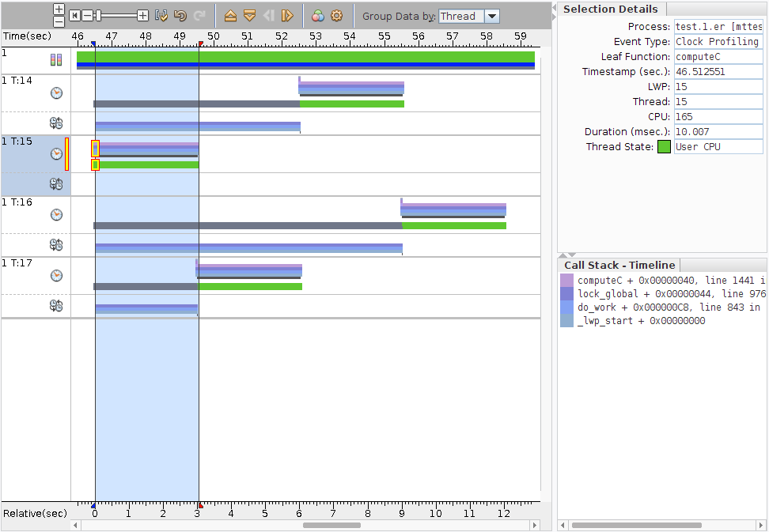The width and height of the screenshot is (769, 532).
Task: Click the Event Type field Clock Profiling
Action: tap(718, 42)
